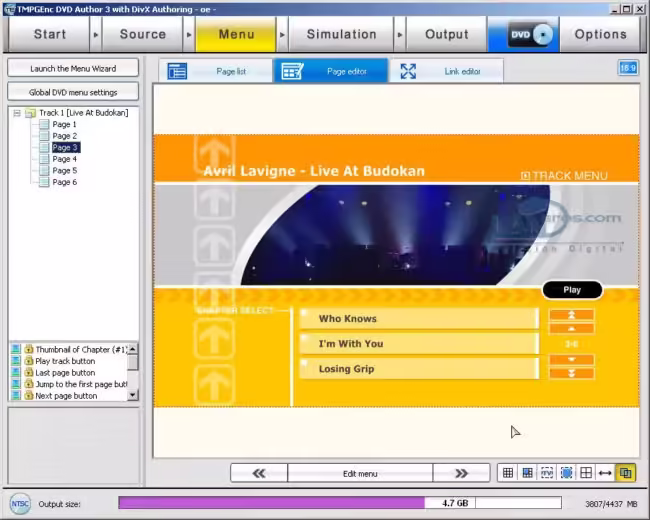650x520 pixels.
Task: Click the 3807/4437 MB size readout
Action: coord(611,504)
